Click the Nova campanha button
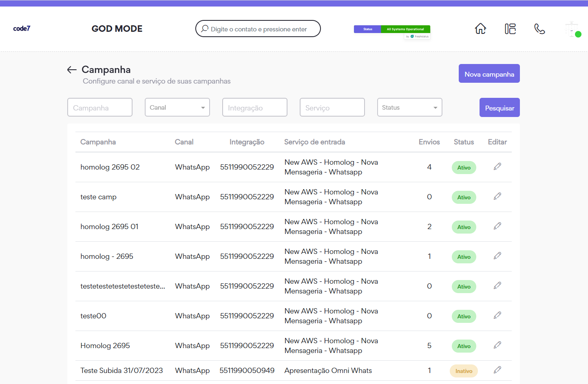The height and width of the screenshot is (384, 588). (x=489, y=73)
